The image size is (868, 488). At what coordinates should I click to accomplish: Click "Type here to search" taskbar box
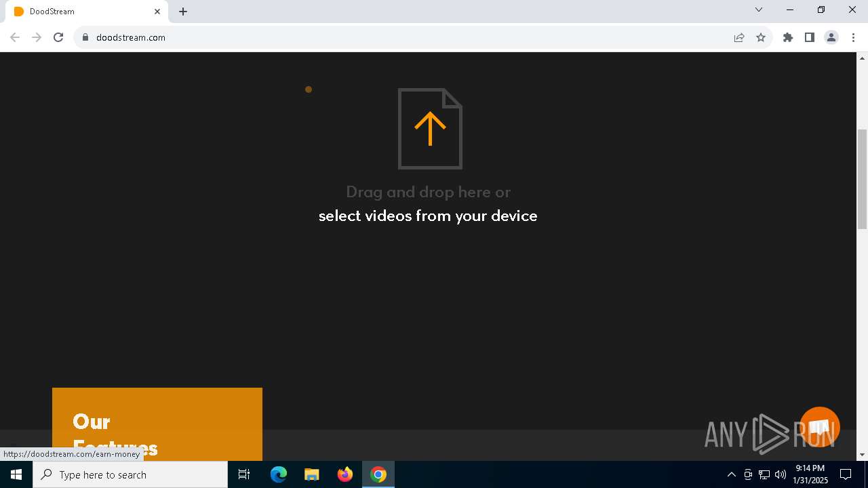point(130,474)
